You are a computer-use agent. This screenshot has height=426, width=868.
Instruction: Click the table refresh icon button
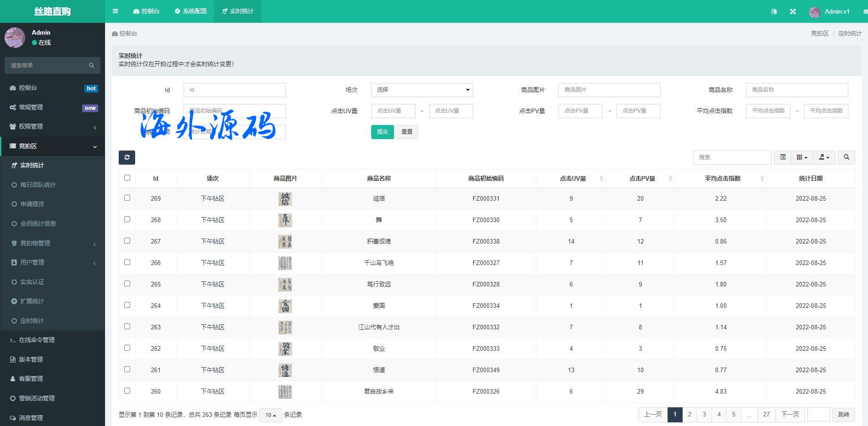click(x=127, y=157)
